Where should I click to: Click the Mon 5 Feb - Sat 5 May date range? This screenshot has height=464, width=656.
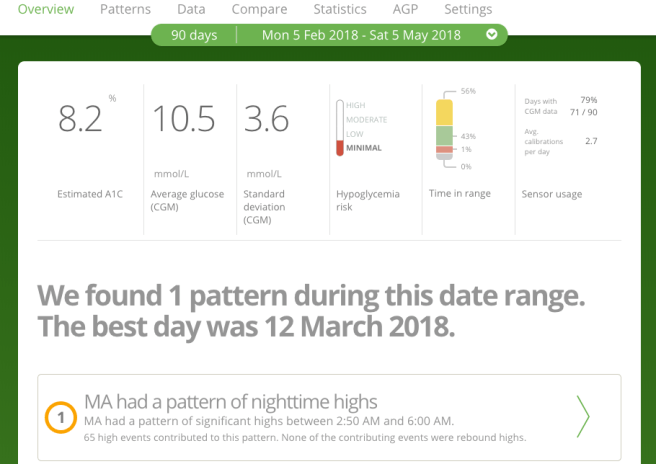[x=361, y=34]
